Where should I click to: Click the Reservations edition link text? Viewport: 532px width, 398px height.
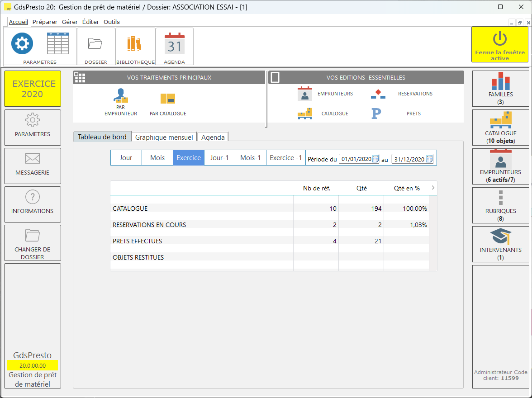pos(415,94)
